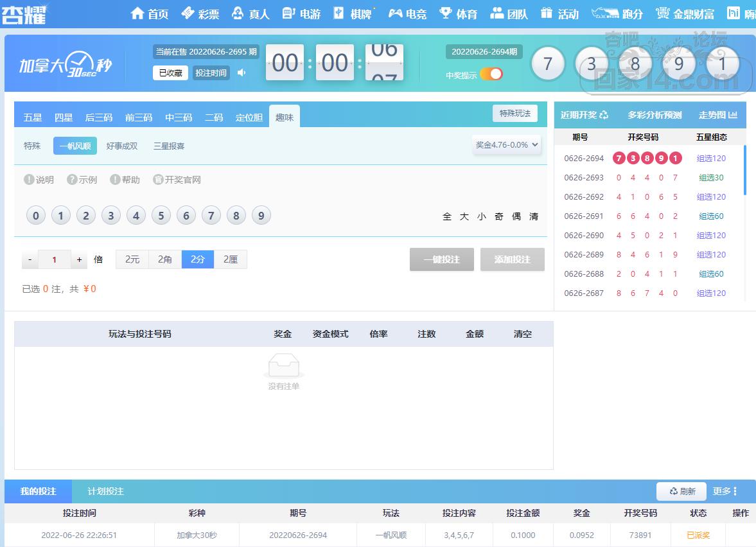Switch to the 五星 tab

[33, 117]
